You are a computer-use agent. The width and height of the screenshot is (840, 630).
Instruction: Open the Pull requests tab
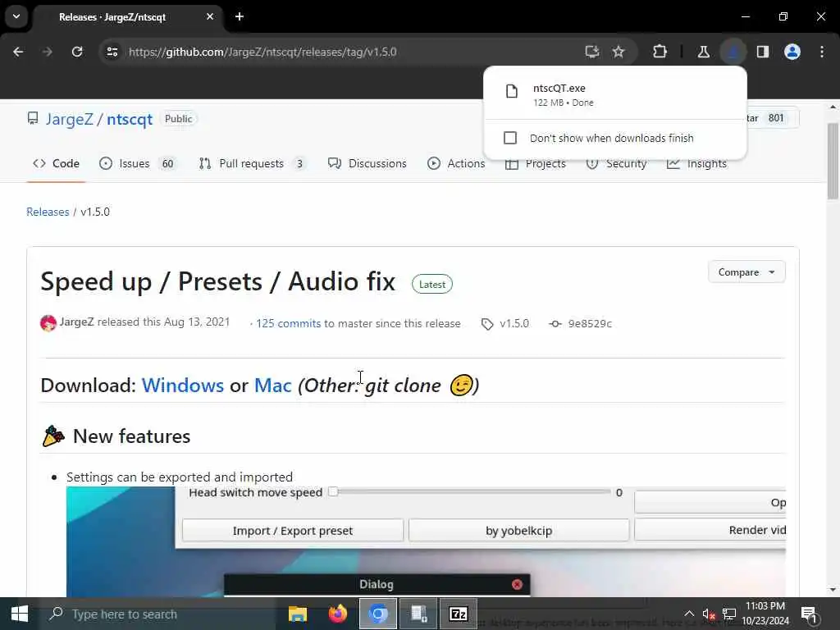point(253,163)
